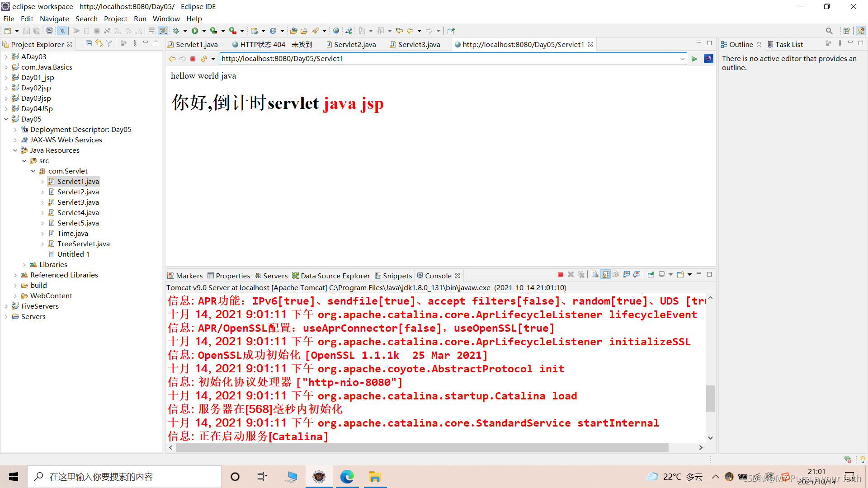Pin the Console view
Viewport: 868px width, 488px height.
651,275
